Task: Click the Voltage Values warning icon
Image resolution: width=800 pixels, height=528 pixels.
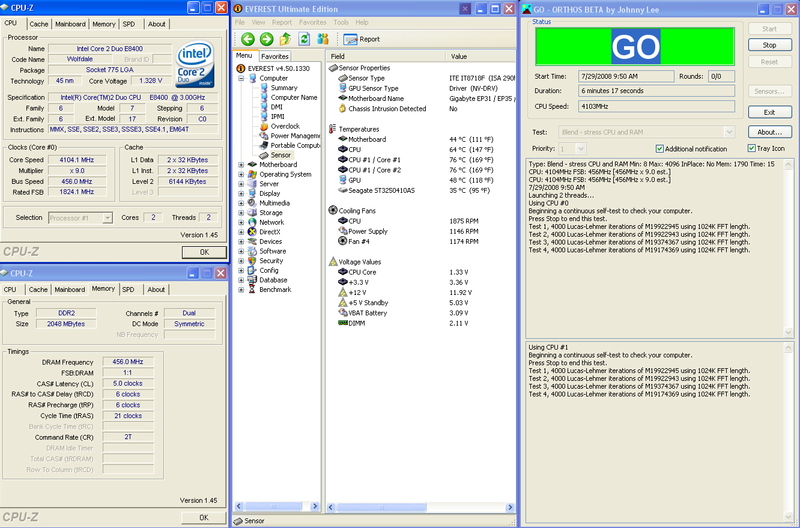Action: [333, 262]
